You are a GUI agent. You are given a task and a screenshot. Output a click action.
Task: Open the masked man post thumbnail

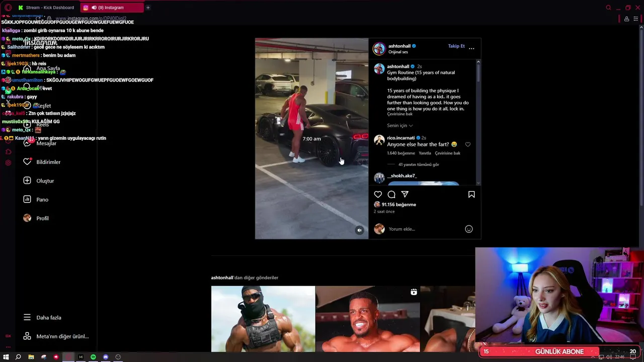coord(263,319)
